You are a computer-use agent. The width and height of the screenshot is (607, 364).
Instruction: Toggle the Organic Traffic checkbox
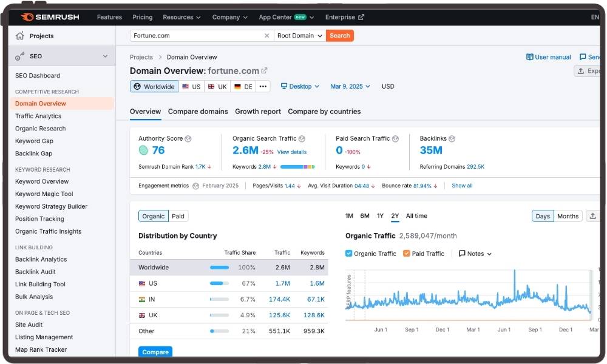click(x=349, y=254)
